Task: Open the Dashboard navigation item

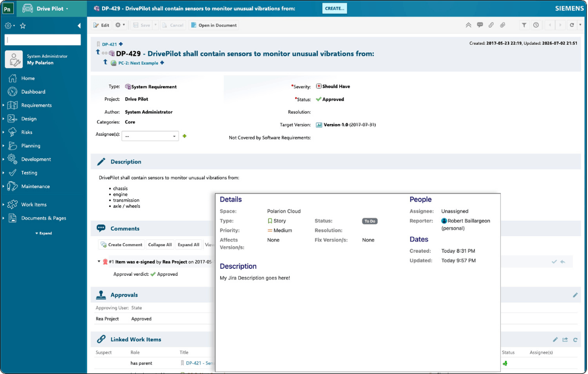Action: pos(33,92)
